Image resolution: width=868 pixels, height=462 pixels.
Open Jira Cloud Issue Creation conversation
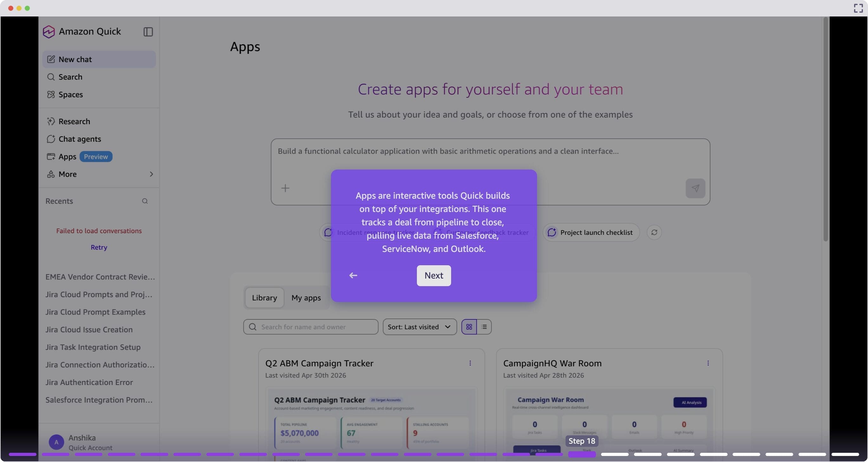pos(89,329)
